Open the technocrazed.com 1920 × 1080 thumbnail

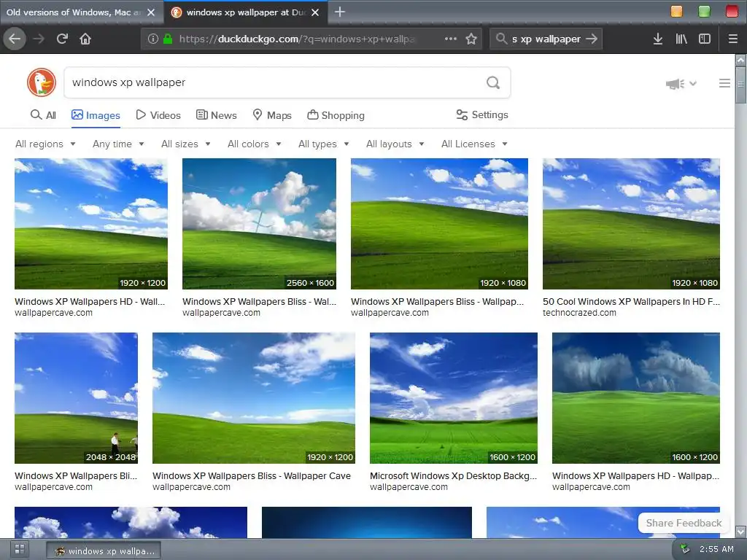click(x=631, y=224)
